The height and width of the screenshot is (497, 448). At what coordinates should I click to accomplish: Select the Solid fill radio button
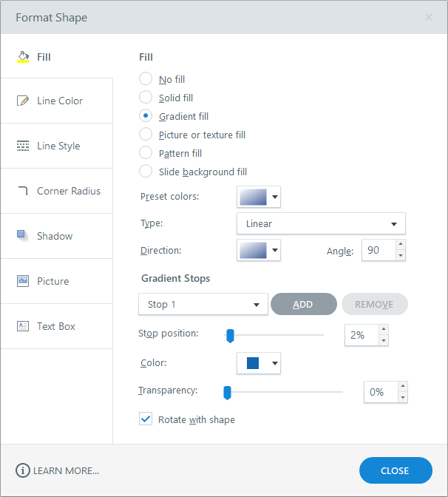[146, 98]
